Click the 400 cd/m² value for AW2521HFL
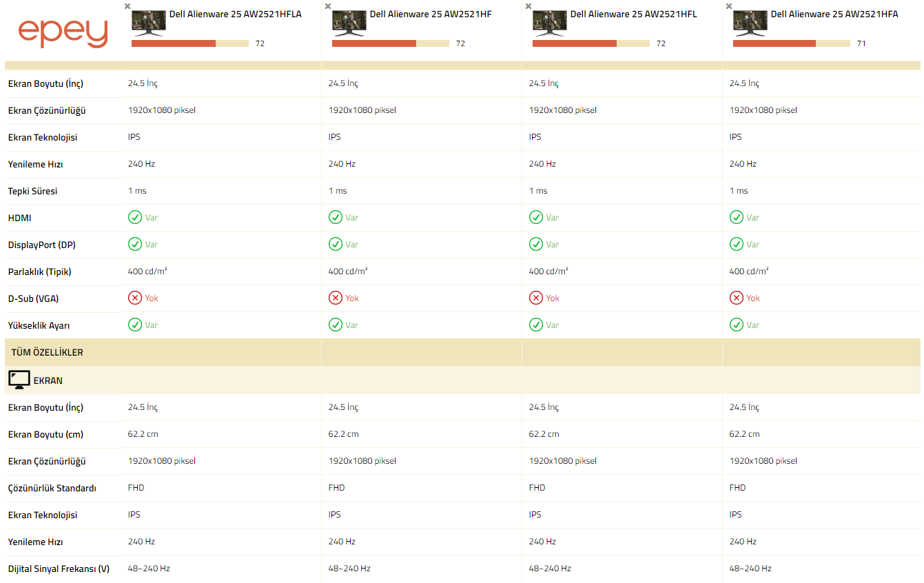The image size is (924, 583). [x=548, y=272]
